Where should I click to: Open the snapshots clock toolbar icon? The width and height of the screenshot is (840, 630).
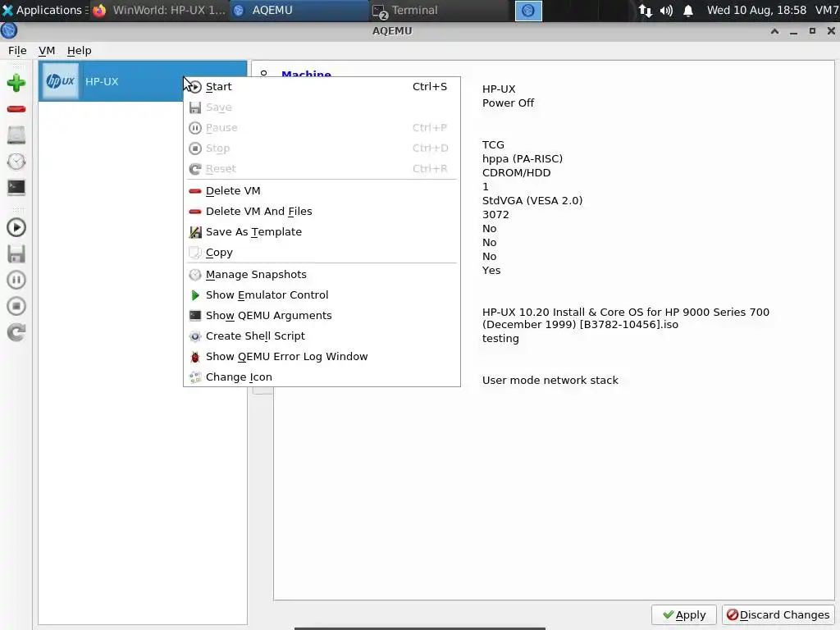[16, 162]
